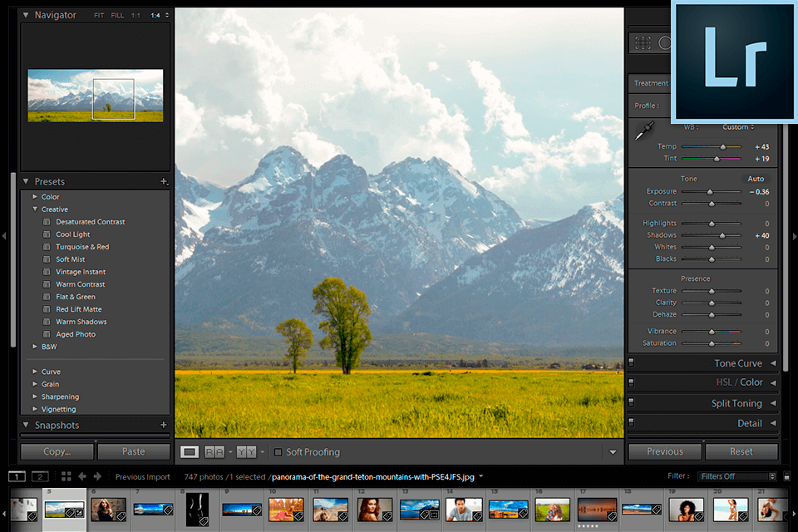Set Navigator zoom to 1:1
The image size is (798, 532).
click(135, 16)
